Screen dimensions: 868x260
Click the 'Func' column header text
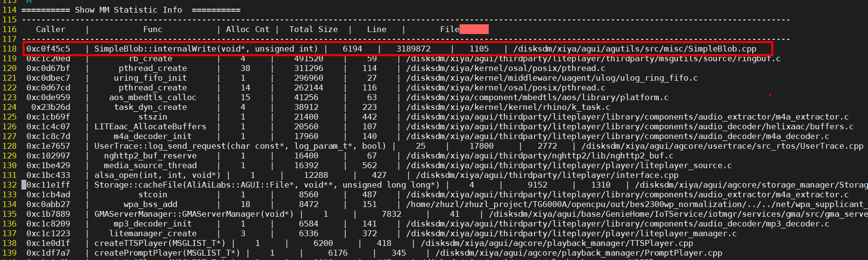point(153,29)
